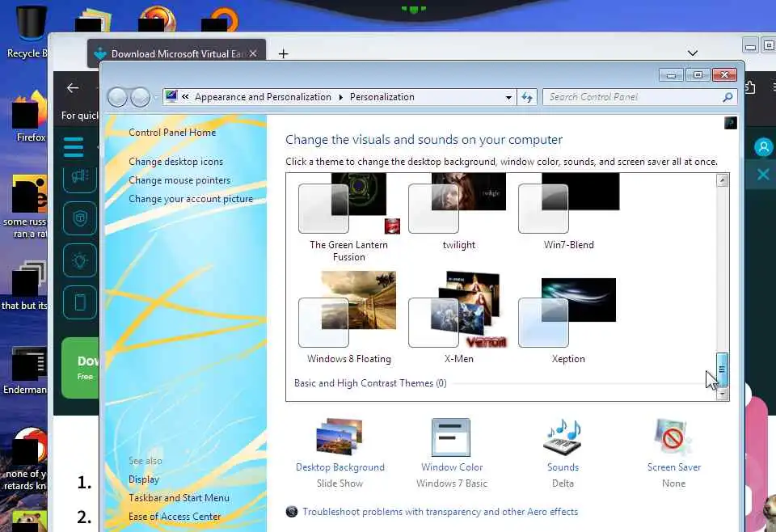Open the Sounds settings icon
Viewport: 776px width, 532px height.
point(563,437)
